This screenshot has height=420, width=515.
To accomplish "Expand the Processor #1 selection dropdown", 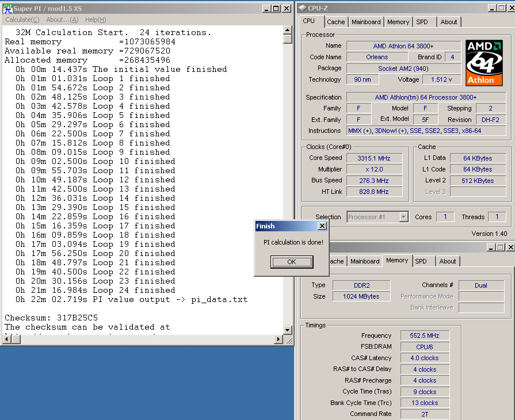I will [x=404, y=217].
